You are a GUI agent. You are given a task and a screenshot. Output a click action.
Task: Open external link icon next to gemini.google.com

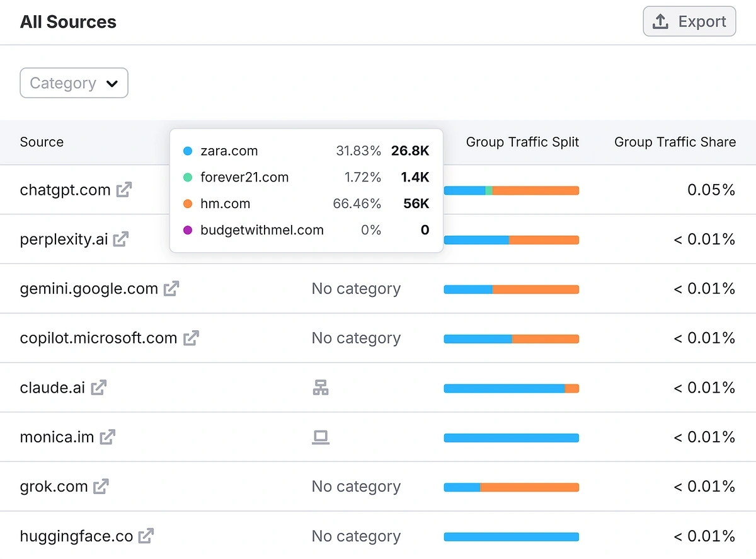pos(171,289)
